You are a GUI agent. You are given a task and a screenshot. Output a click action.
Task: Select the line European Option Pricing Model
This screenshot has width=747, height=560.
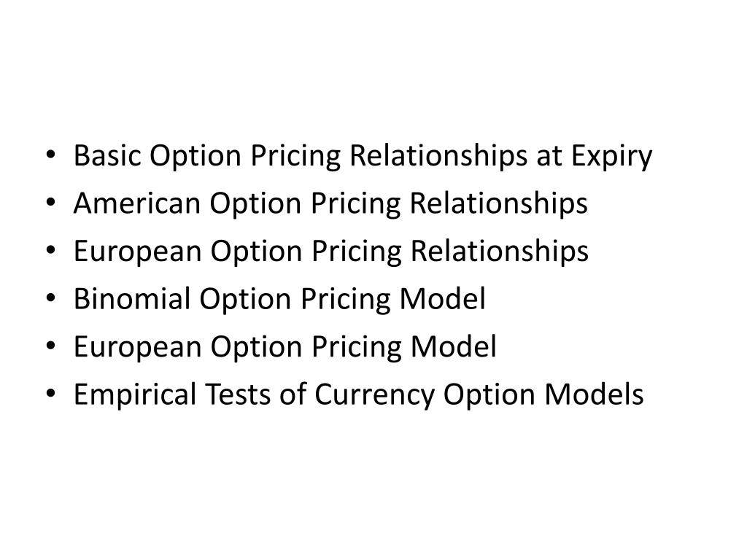click(x=285, y=347)
